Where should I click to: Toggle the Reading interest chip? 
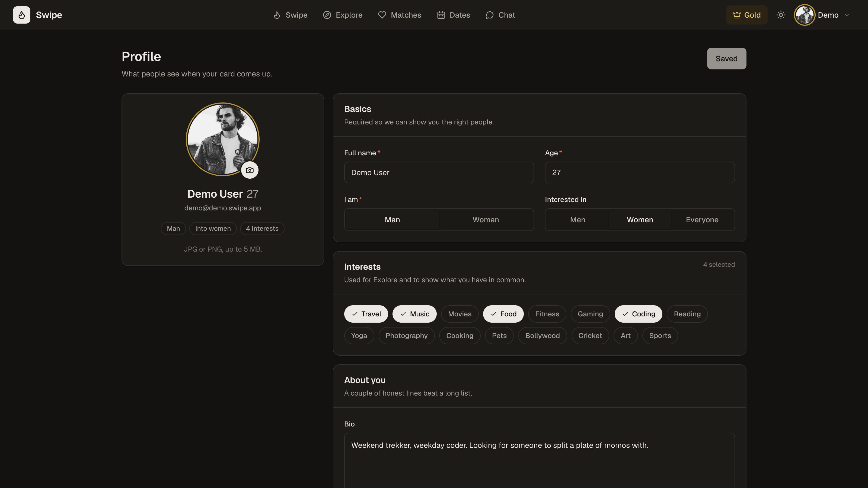tap(687, 314)
